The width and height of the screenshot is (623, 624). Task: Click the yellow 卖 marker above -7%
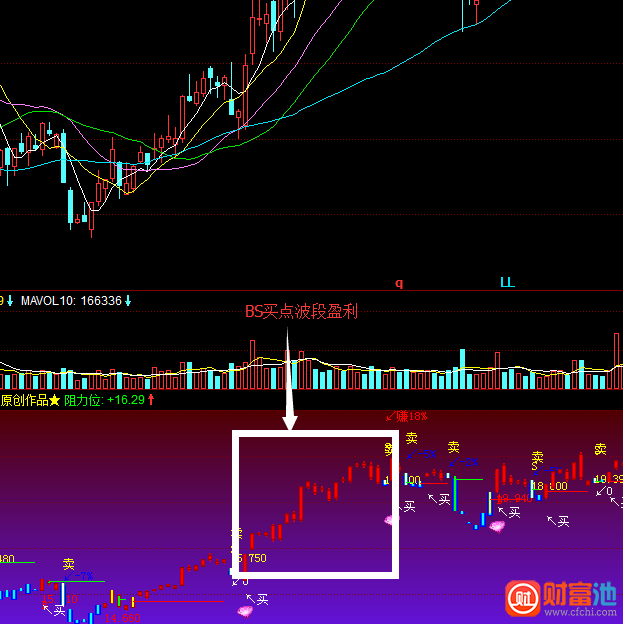tap(68, 564)
